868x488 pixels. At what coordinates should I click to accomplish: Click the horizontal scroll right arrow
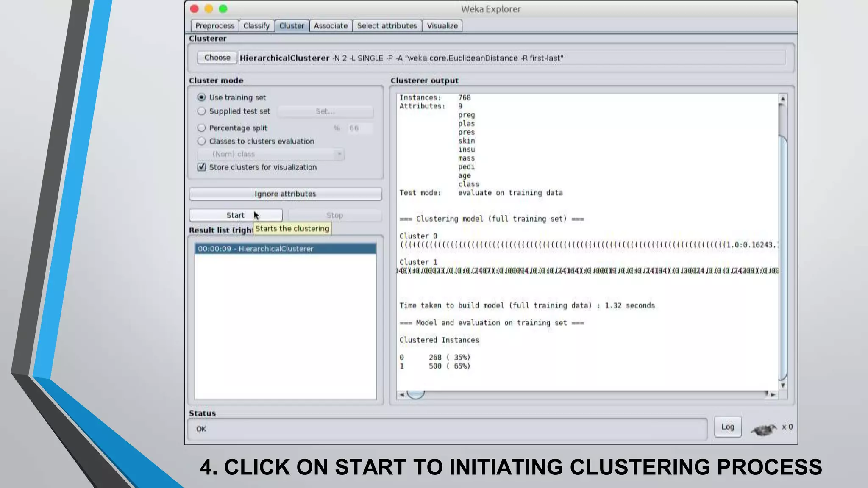pos(773,395)
